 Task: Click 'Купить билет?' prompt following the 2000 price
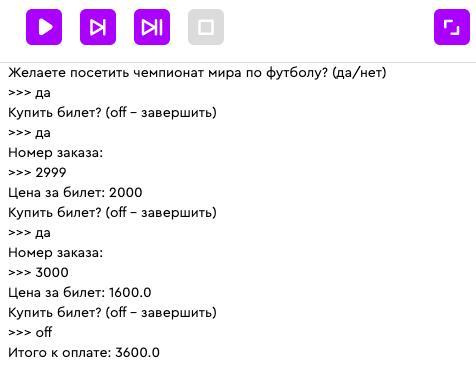[x=112, y=212]
